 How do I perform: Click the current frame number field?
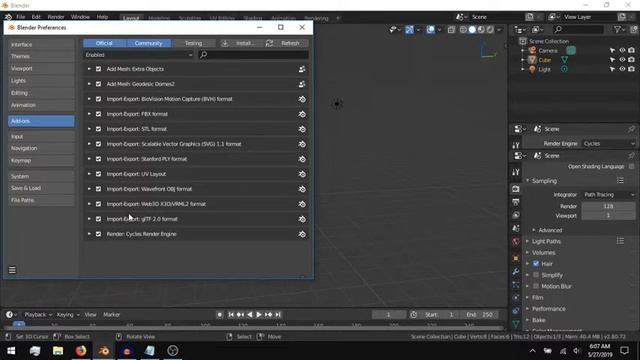[x=389, y=315]
